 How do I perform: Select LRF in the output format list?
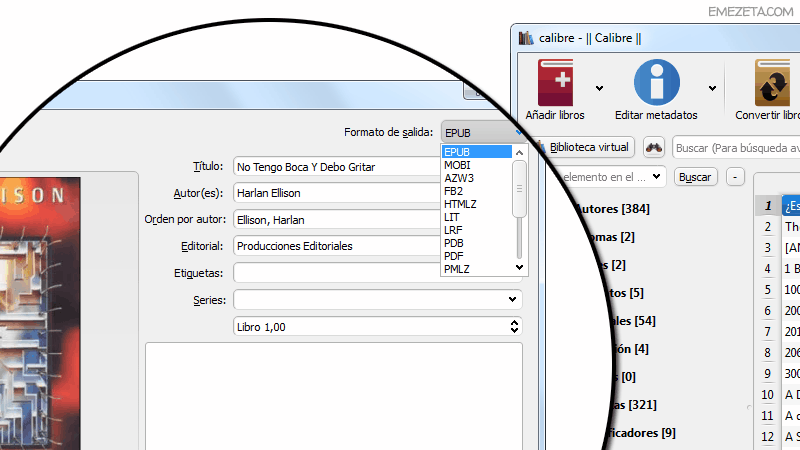[x=477, y=230]
